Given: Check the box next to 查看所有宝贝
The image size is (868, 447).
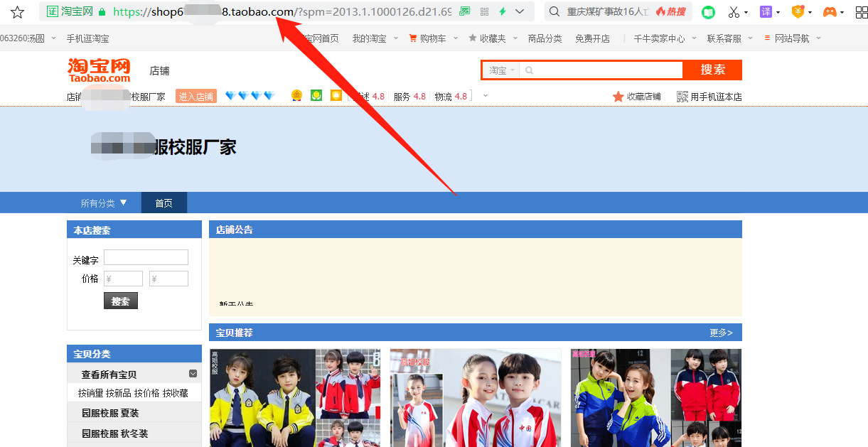Looking at the screenshot, I should click(x=192, y=373).
